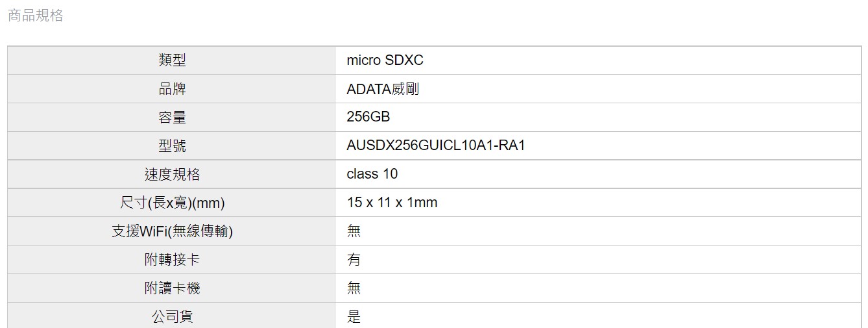The width and height of the screenshot is (868, 328).
Task: Select the 附讀卡機 label cell
Action: click(172, 289)
